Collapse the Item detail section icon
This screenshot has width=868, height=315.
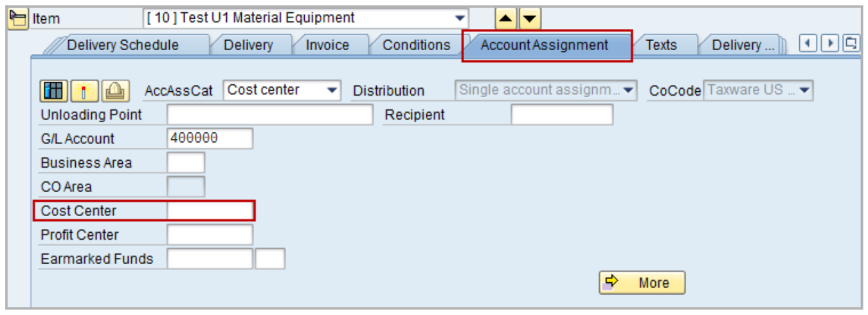point(17,18)
